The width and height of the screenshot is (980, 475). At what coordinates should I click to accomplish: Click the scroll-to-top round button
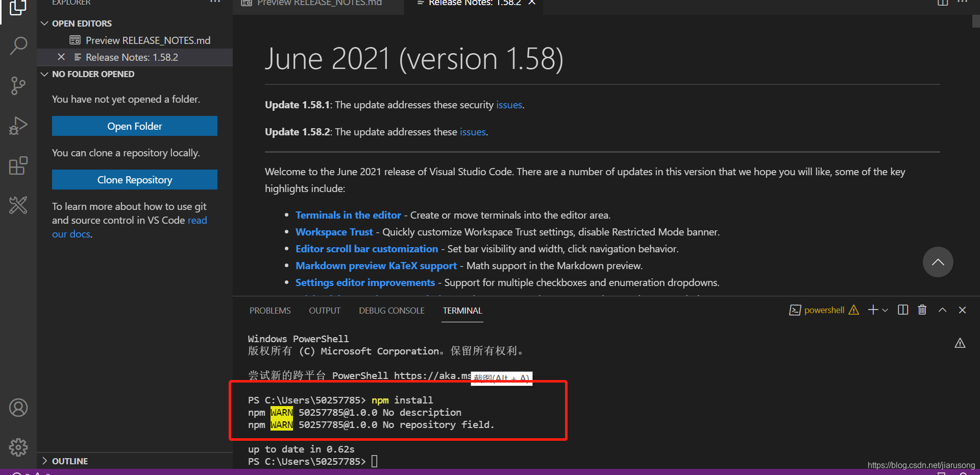[938, 262]
